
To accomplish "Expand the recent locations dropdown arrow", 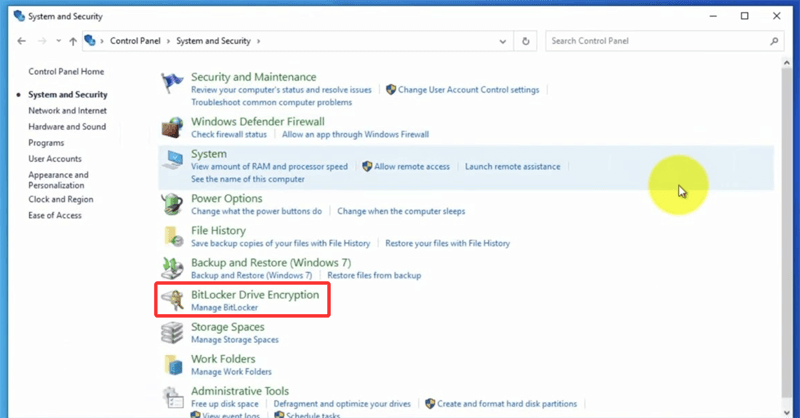I will tap(59, 41).
